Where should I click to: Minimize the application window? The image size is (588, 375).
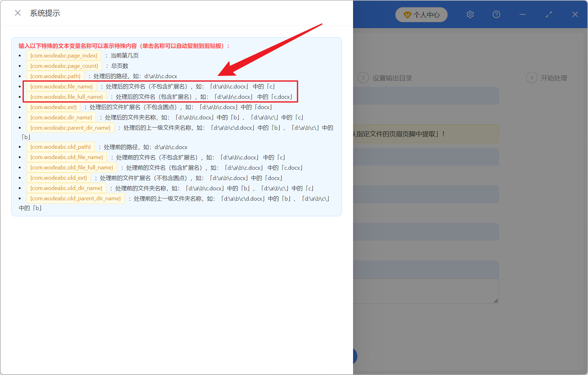pyautogui.click(x=522, y=14)
